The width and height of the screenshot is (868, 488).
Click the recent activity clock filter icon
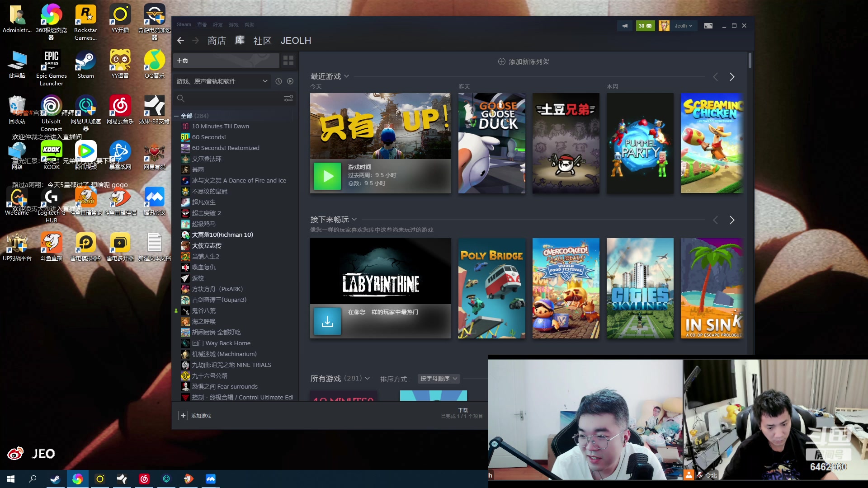pos(278,81)
